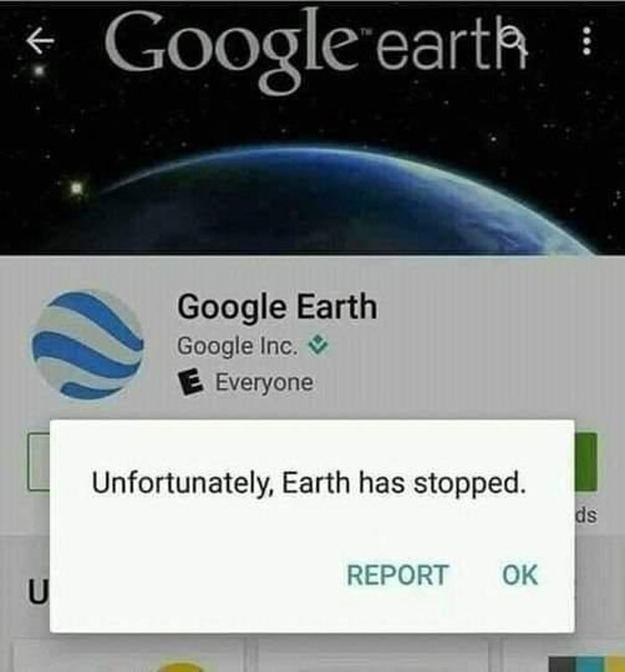Screen dimensions: 625x672
Task: Click the top developer diamond badge
Action: (x=319, y=345)
